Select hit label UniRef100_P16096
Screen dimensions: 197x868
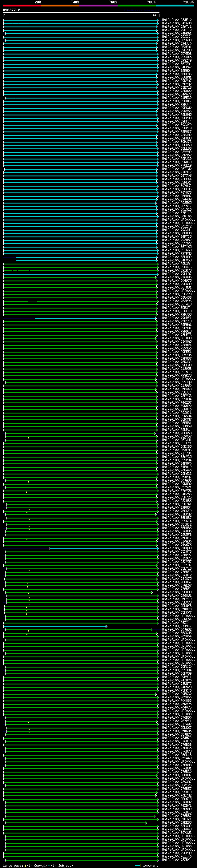(176, 277)
